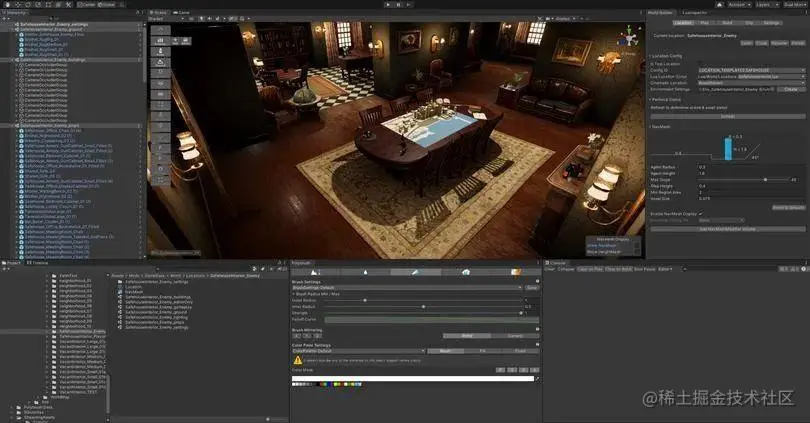The image size is (810, 423).
Task: Toggle Is Test Location checkbox
Action: click(700, 64)
